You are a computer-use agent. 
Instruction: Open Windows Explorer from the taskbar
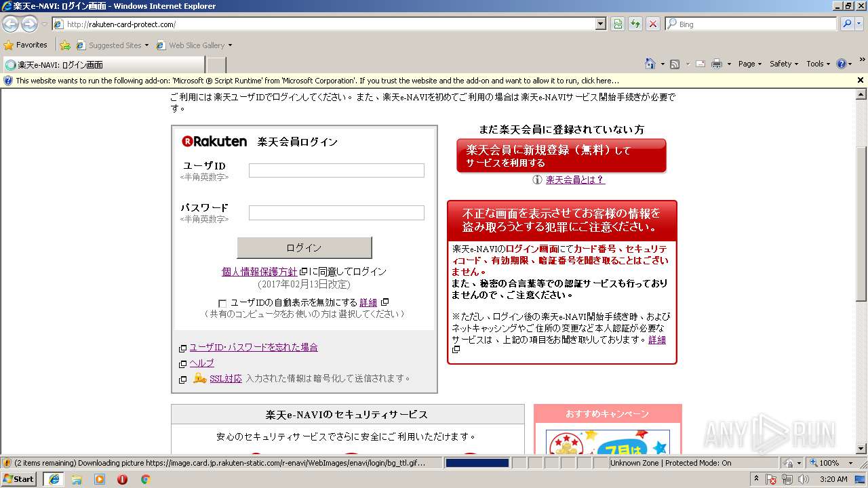click(77, 479)
